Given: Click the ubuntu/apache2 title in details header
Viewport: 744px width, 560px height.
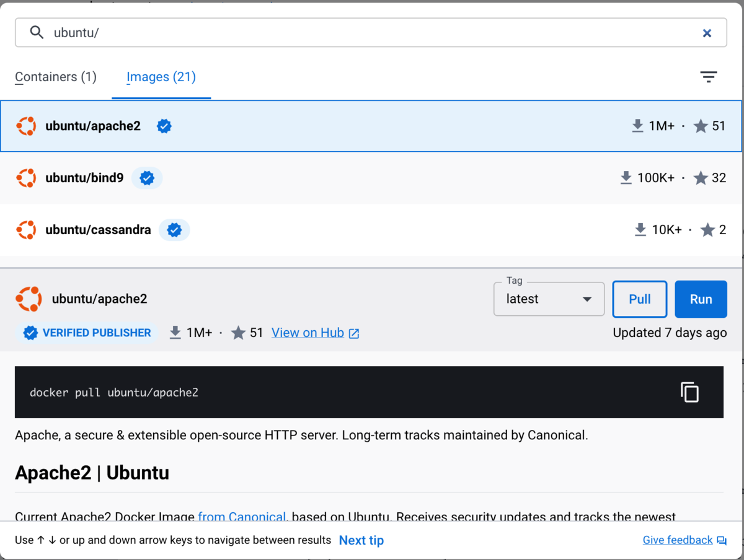Looking at the screenshot, I should 100,299.
